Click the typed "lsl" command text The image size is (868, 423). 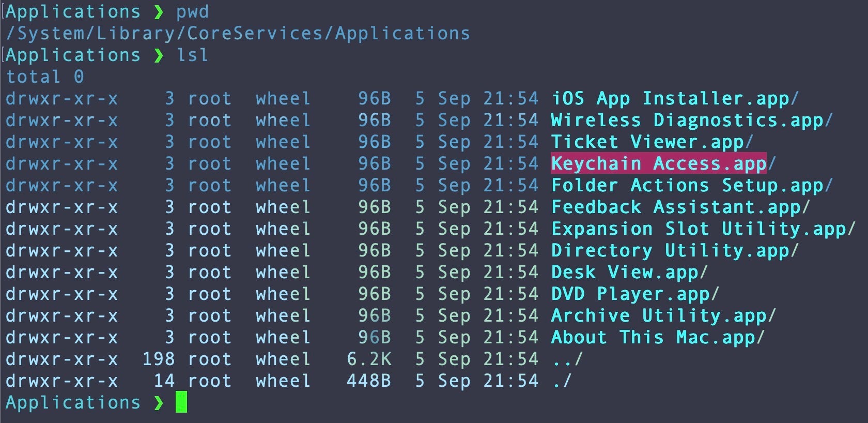(193, 55)
